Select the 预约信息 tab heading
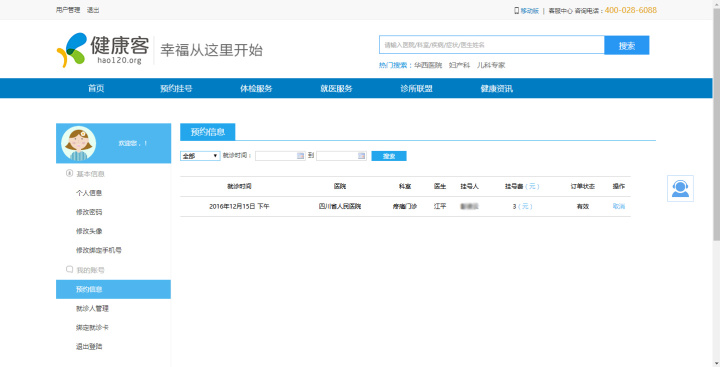Viewport: 720px width, 367px height. pyautogui.click(x=208, y=132)
